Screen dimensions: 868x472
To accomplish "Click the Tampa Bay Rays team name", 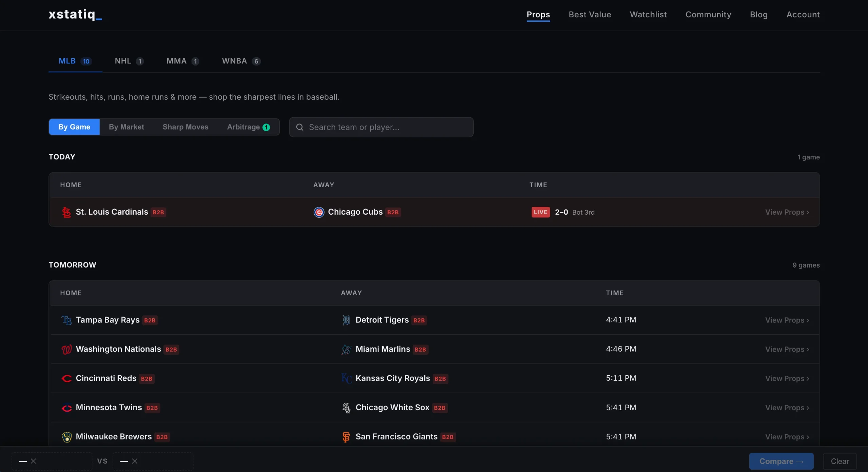I will coord(108,320).
